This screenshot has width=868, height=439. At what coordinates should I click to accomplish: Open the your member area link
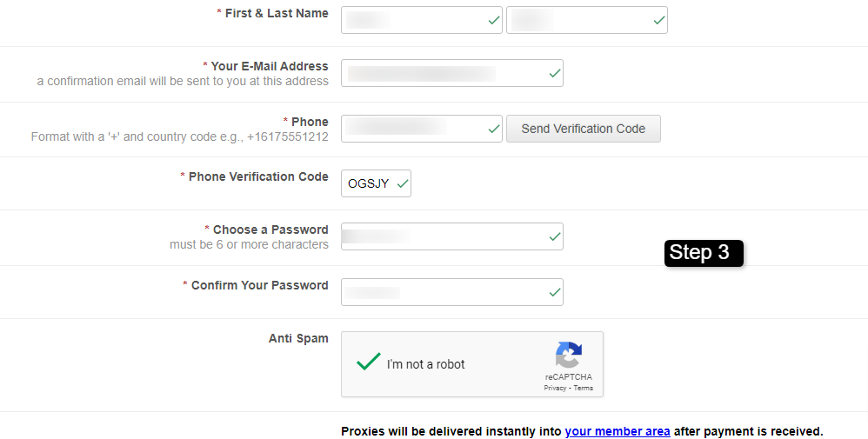(x=618, y=431)
